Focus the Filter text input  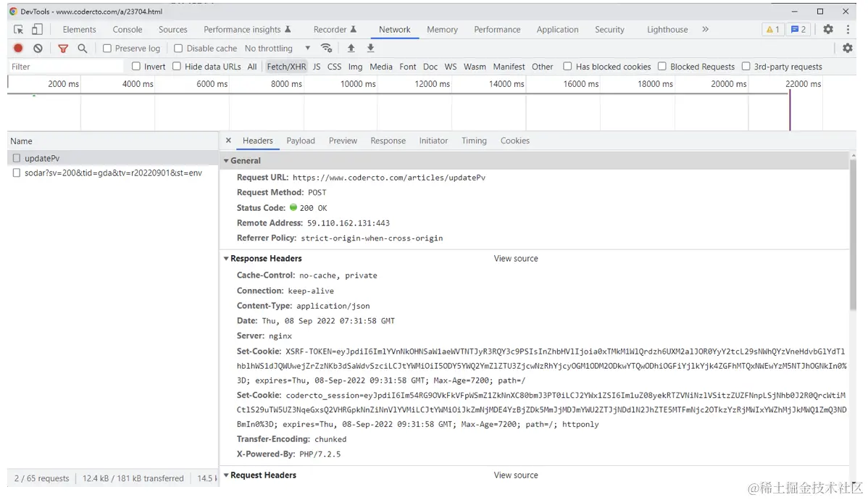click(66, 67)
